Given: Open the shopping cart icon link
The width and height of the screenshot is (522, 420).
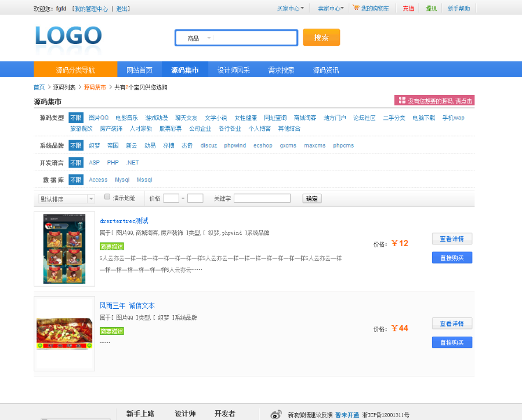Looking at the screenshot, I should coord(356,8).
